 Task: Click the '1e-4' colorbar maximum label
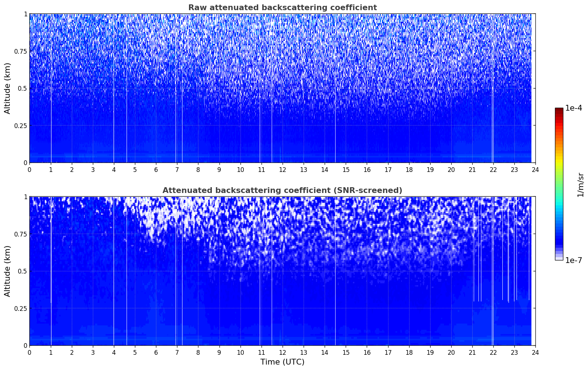pyautogui.click(x=573, y=108)
